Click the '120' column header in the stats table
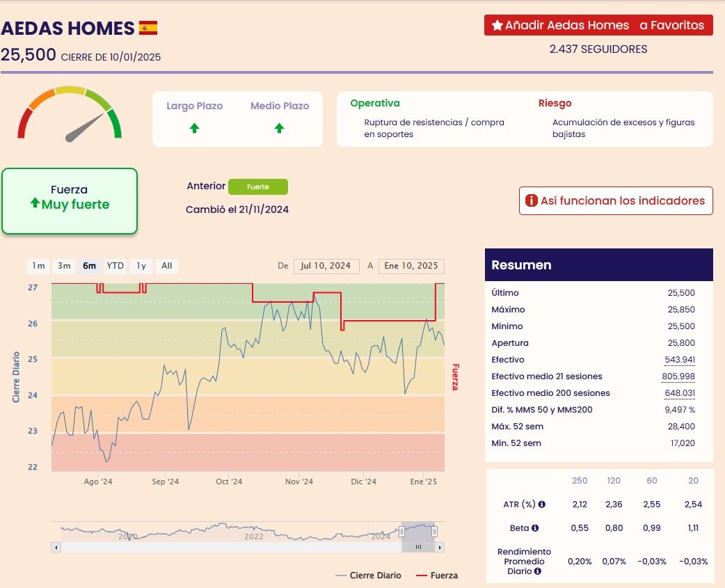This screenshot has height=588, width=725. point(614,481)
